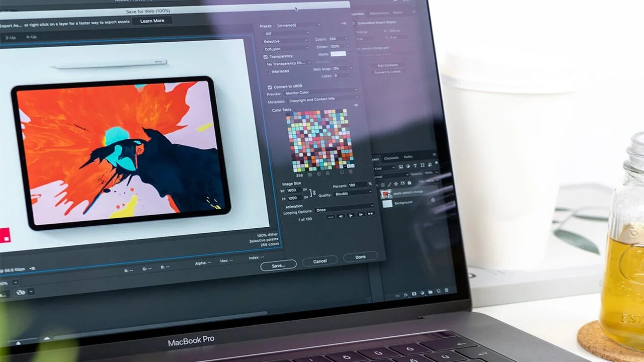
Task: Click the shape layer filter icon in Layers panel
Action: click(423, 165)
